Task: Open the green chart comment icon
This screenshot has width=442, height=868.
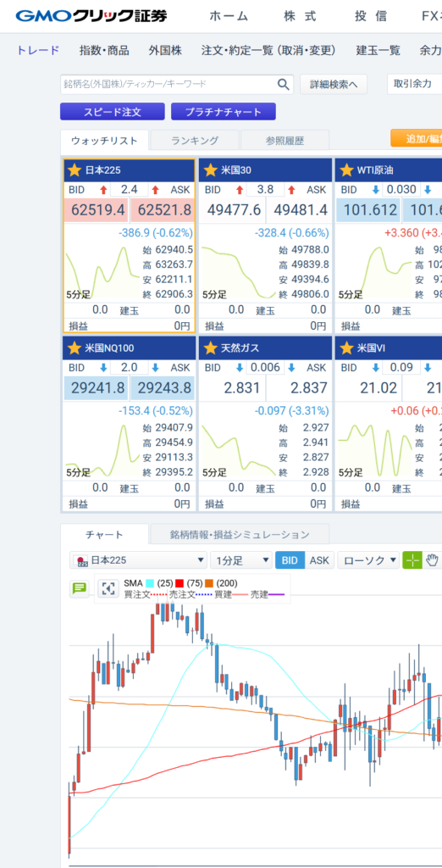Action: coord(80,588)
